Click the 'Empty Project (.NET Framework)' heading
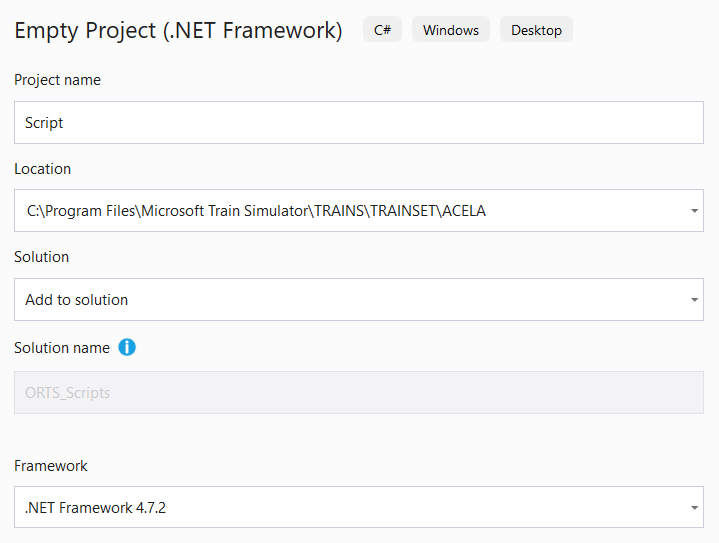Image resolution: width=719 pixels, height=543 pixels. [178, 31]
